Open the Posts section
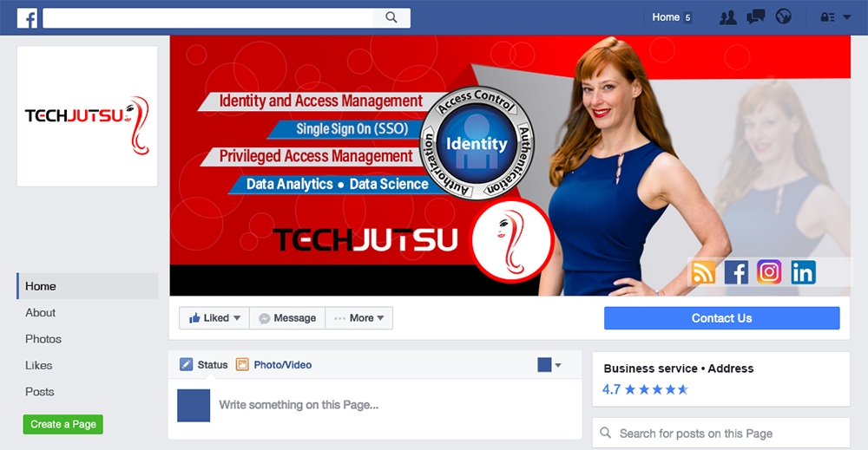This screenshot has height=450, width=868. coord(40,392)
